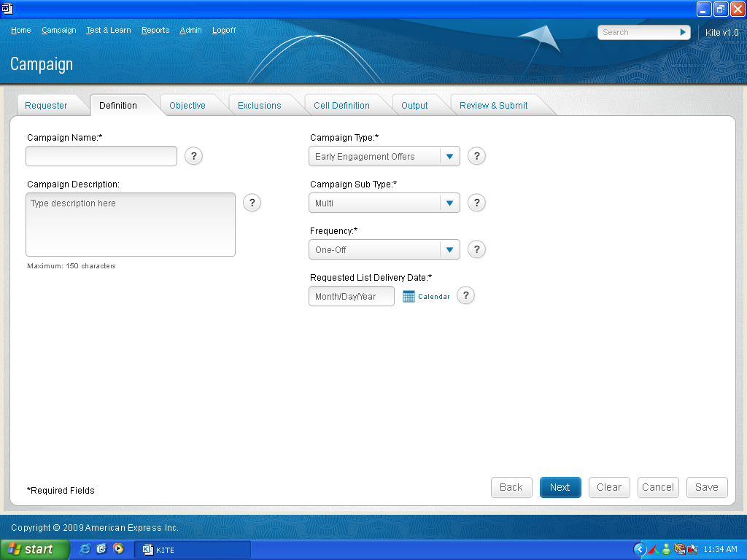Image resolution: width=747 pixels, height=560 pixels.
Task: Switch to the Objective tab
Action: pyautogui.click(x=187, y=106)
